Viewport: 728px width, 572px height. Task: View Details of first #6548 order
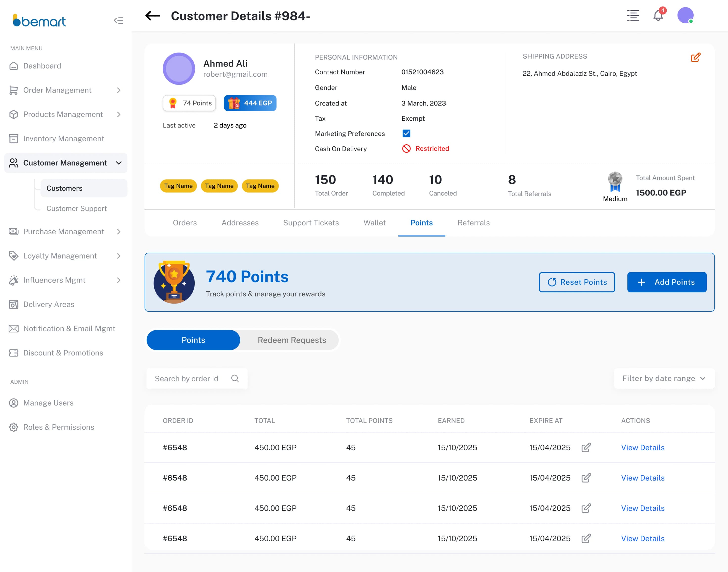pyautogui.click(x=643, y=447)
